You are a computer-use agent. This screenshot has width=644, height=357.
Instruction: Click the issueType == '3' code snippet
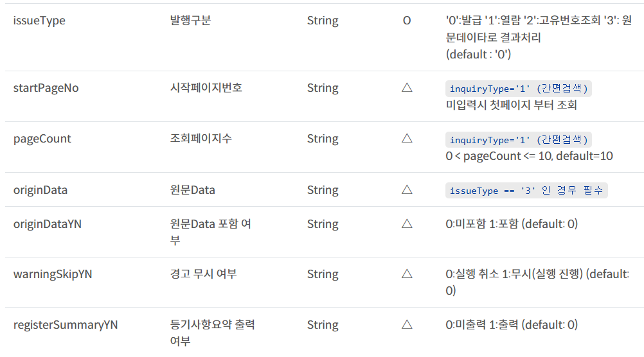coord(526,191)
